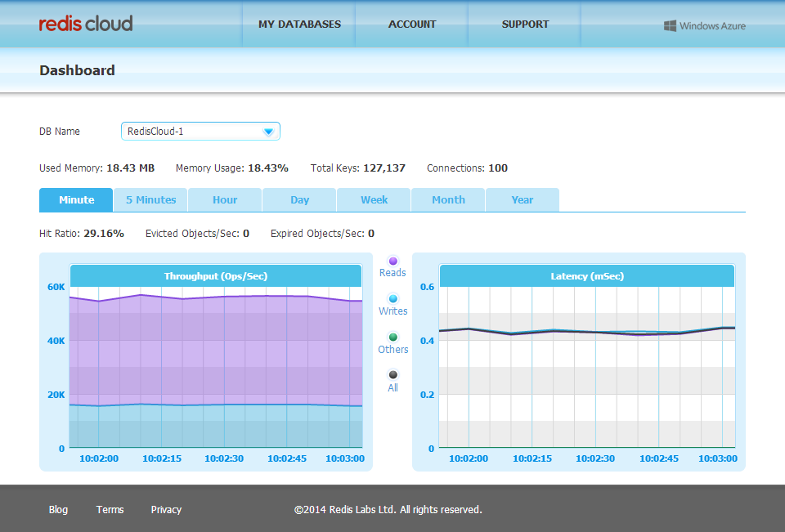Open the Privacy footer link
This screenshot has height=532, width=785.
click(x=166, y=509)
